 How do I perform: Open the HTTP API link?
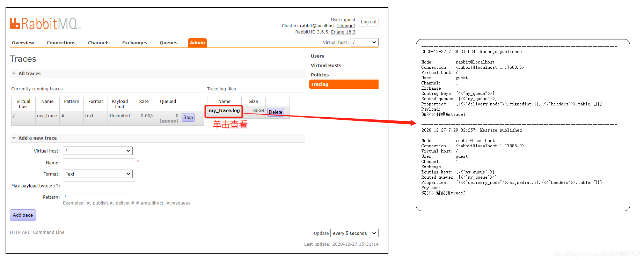point(20,232)
